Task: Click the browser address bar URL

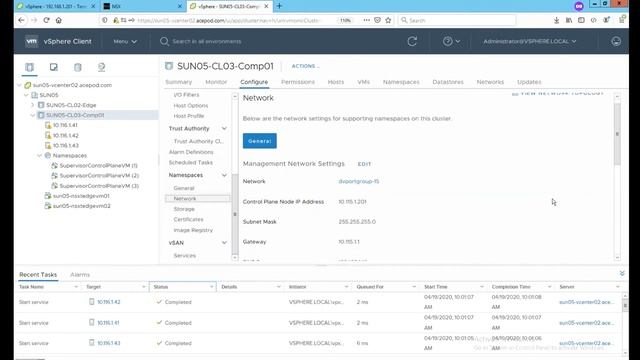Action: (229, 20)
